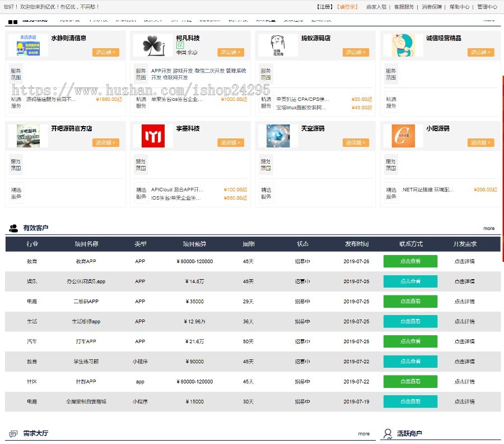Go to 管理中心 in the top bar
This screenshot has width=504, height=444.
[487, 7]
